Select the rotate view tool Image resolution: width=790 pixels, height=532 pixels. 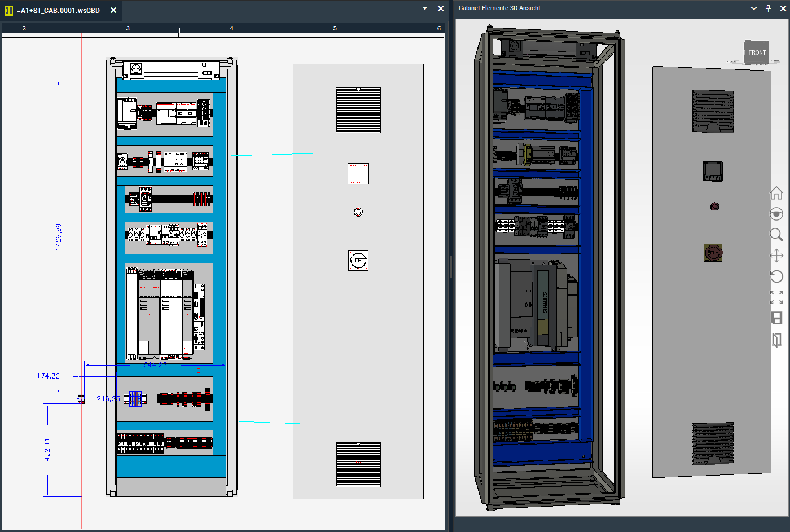point(776,276)
